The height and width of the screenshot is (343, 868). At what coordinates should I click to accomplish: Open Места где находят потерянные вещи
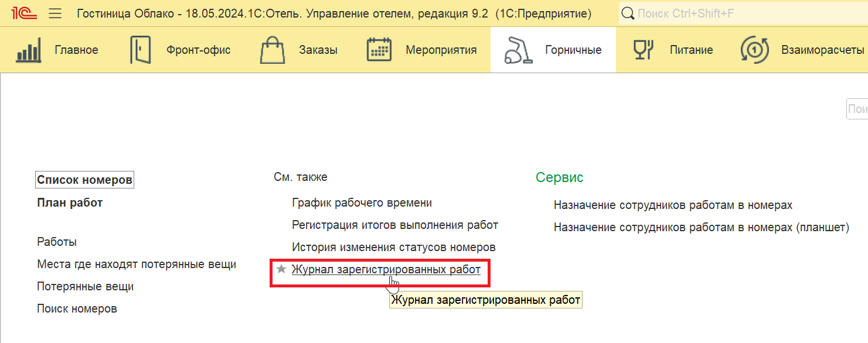click(x=137, y=264)
